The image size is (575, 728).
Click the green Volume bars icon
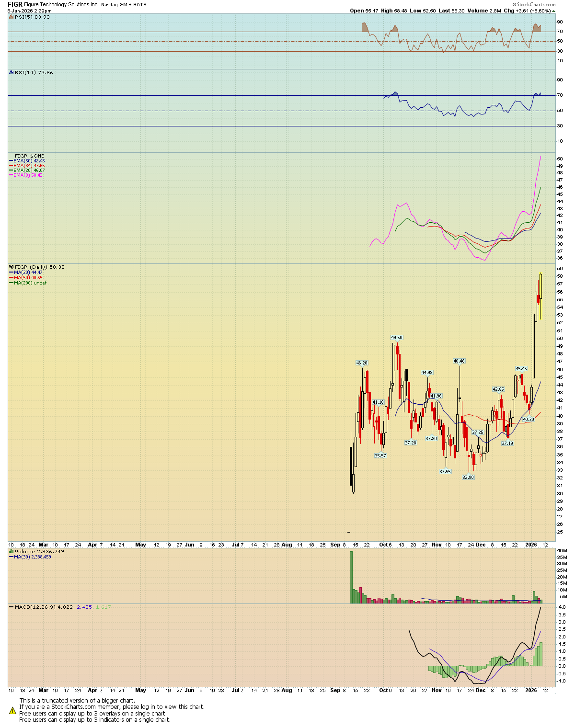click(x=11, y=552)
